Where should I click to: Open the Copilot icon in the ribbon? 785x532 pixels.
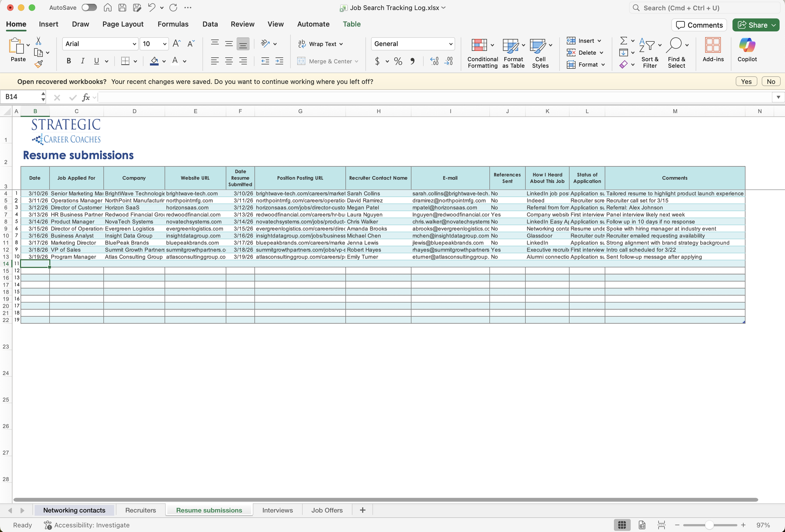tap(747, 45)
